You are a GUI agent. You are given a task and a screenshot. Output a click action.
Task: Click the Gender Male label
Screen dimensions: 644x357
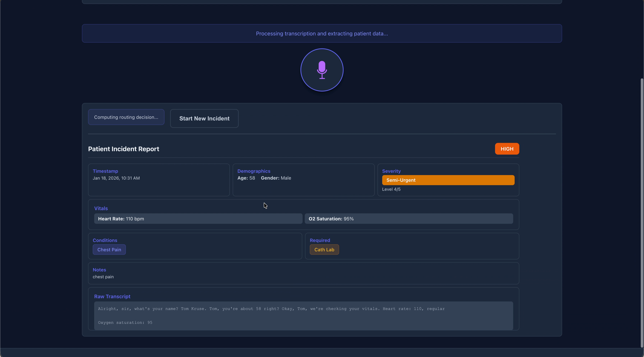click(276, 178)
